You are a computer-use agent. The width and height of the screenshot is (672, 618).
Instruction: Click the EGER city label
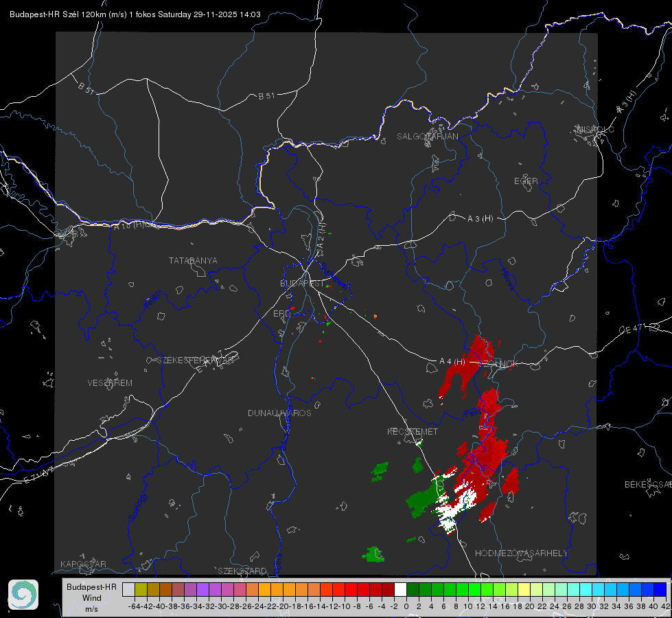tap(526, 181)
